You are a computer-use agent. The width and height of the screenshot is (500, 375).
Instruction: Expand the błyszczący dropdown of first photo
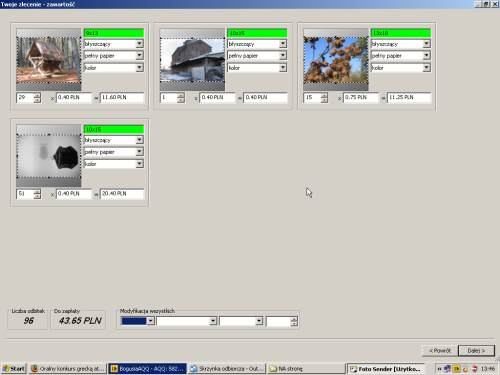140,44
